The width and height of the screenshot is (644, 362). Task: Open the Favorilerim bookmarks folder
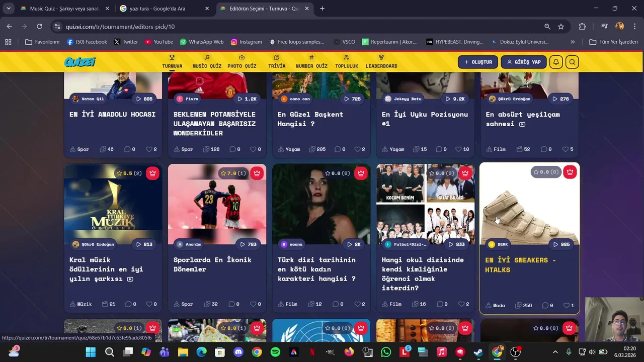42,42
